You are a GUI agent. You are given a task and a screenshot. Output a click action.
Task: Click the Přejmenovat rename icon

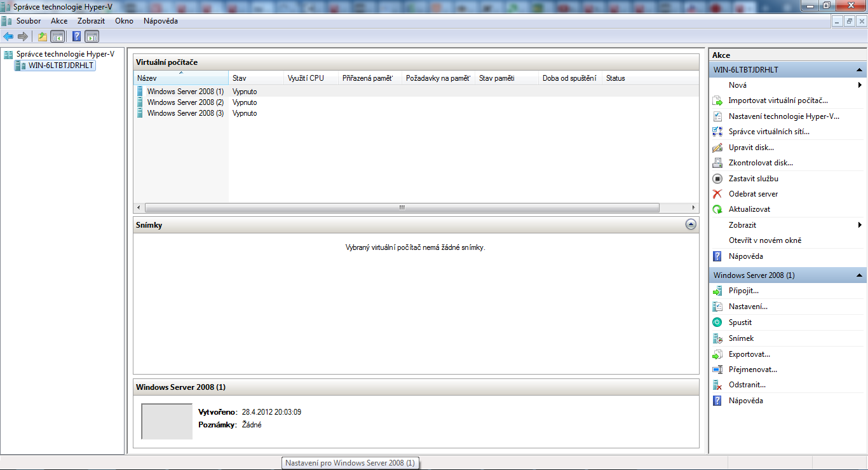point(717,370)
